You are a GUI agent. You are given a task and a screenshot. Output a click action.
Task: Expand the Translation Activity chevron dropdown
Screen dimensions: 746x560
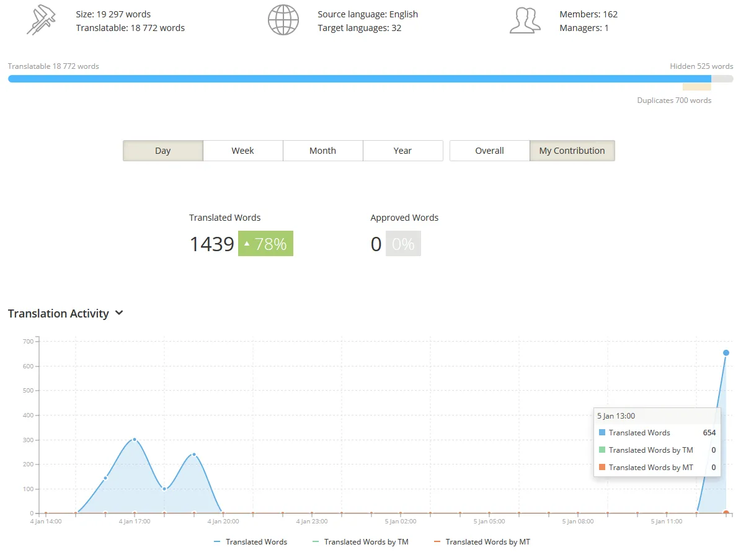[x=119, y=313]
